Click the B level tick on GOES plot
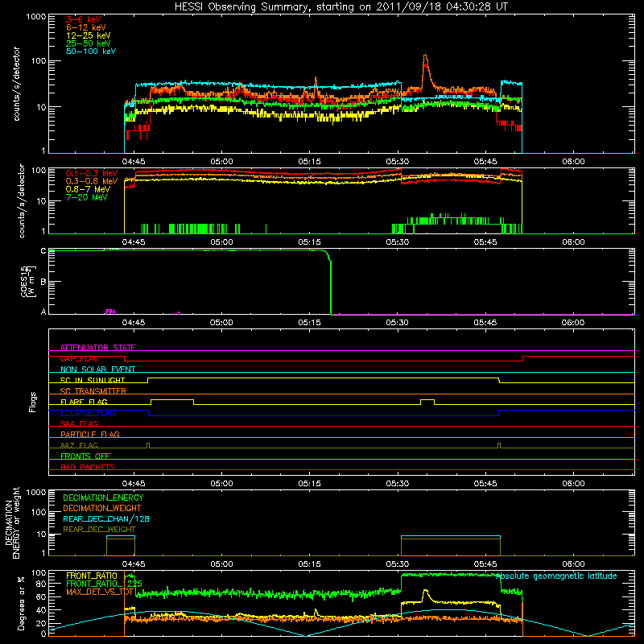 pyautogui.click(x=43, y=282)
